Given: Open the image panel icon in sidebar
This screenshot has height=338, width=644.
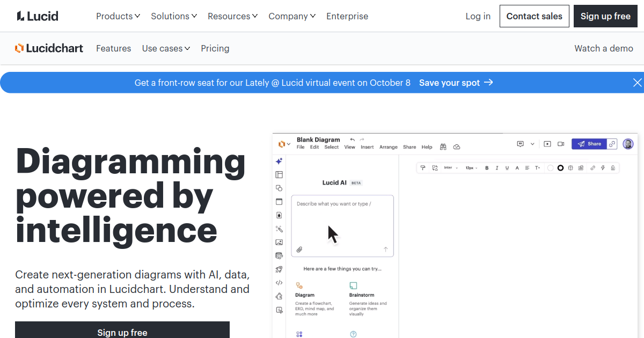Looking at the screenshot, I should click(279, 243).
